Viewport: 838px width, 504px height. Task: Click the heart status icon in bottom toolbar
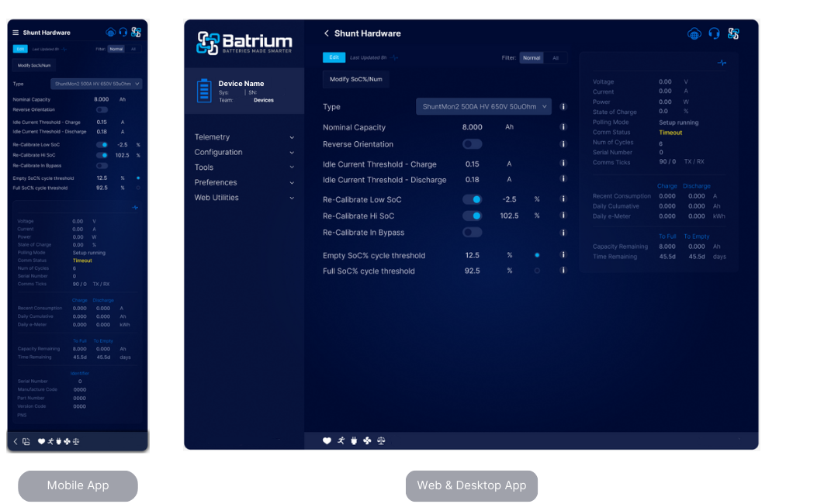pyautogui.click(x=327, y=440)
